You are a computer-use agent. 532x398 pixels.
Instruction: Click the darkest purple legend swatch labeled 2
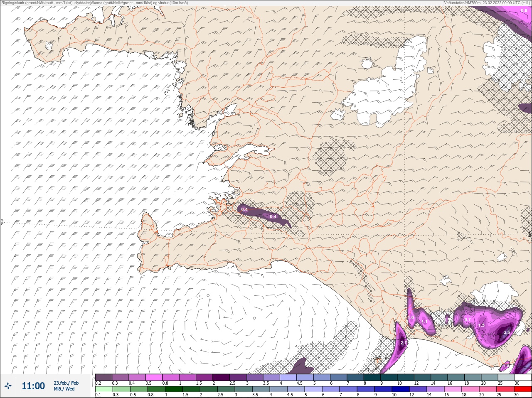(x=221, y=377)
